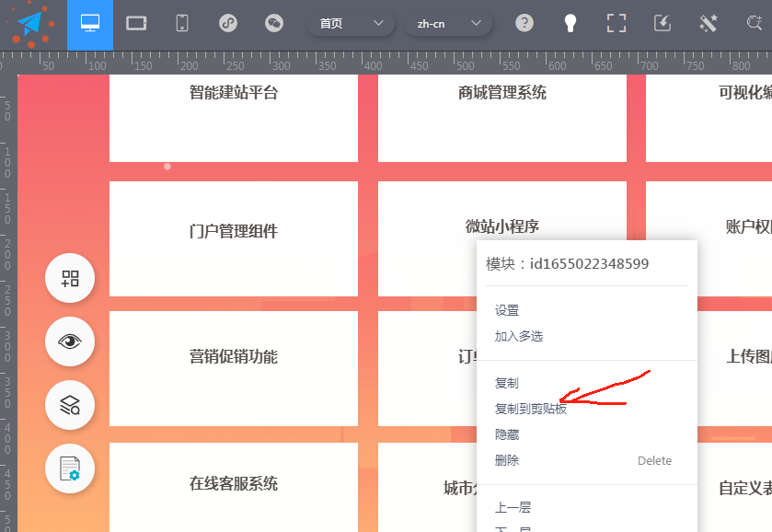Switch to mobile phone view
This screenshot has height=532, width=772.
(182, 24)
